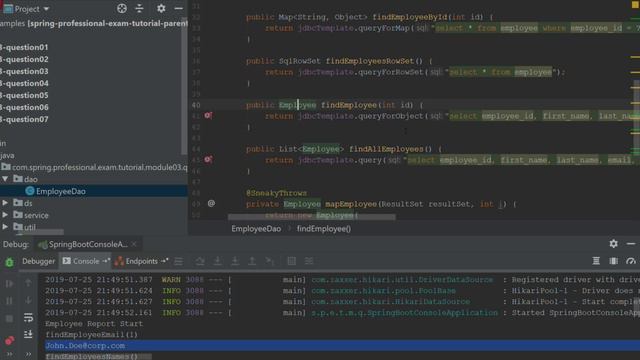Click the SpringBootConsoleApplication logger link in console
This screenshot has height=360, width=640.
404,313
